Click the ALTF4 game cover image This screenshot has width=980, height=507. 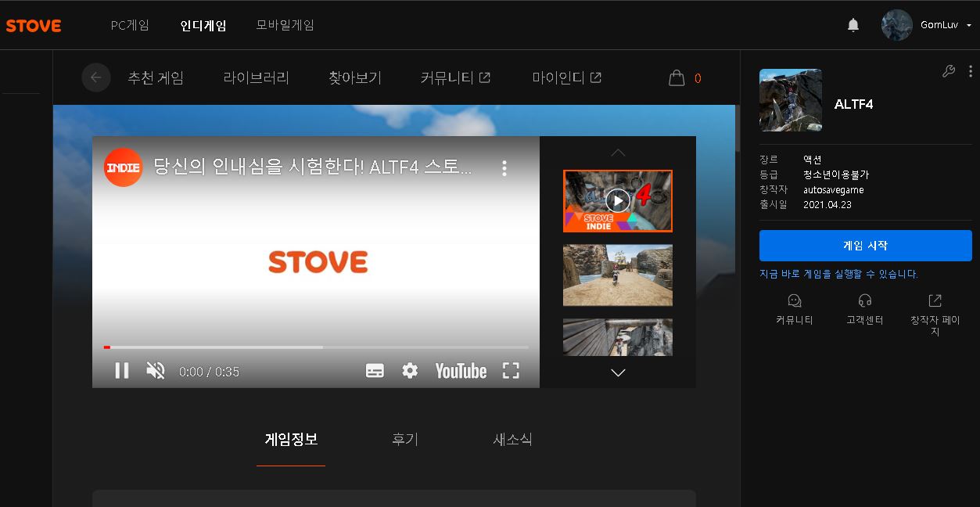(x=791, y=100)
